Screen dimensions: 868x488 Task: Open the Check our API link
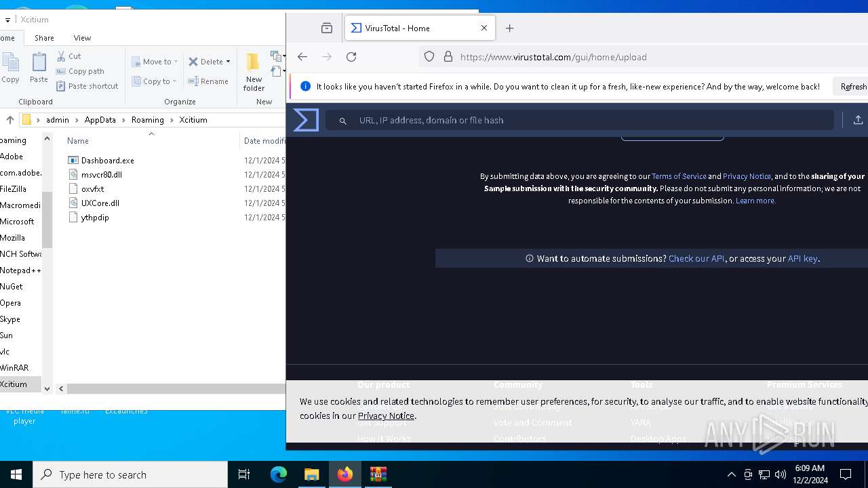(x=696, y=258)
